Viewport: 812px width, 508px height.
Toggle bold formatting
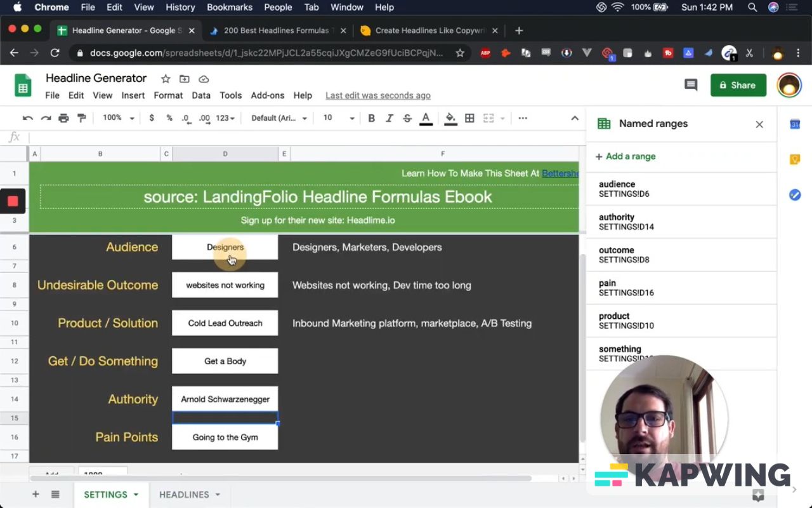(x=372, y=118)
